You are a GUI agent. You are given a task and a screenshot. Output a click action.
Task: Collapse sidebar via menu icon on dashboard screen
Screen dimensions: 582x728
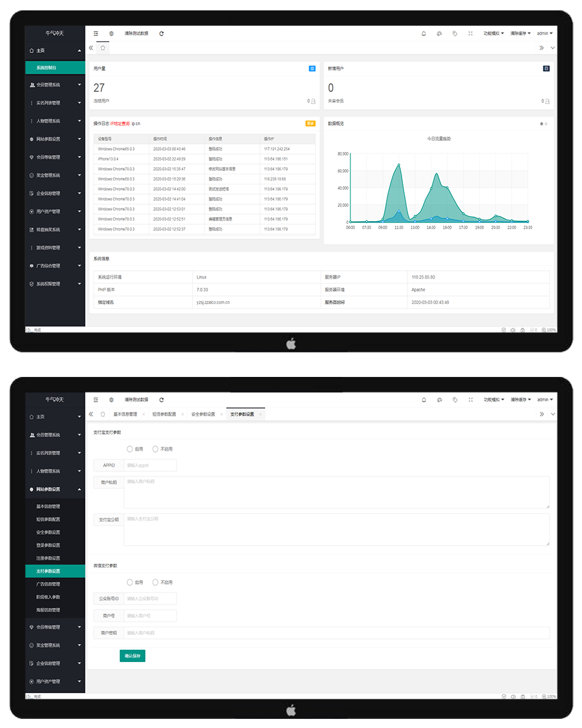point(96,34)
